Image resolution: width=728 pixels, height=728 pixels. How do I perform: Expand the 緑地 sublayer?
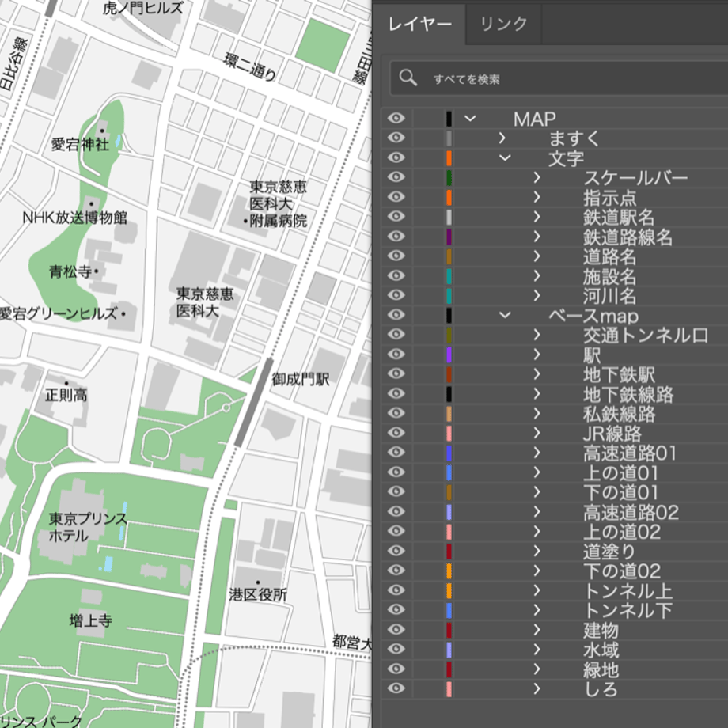[537, 669]
